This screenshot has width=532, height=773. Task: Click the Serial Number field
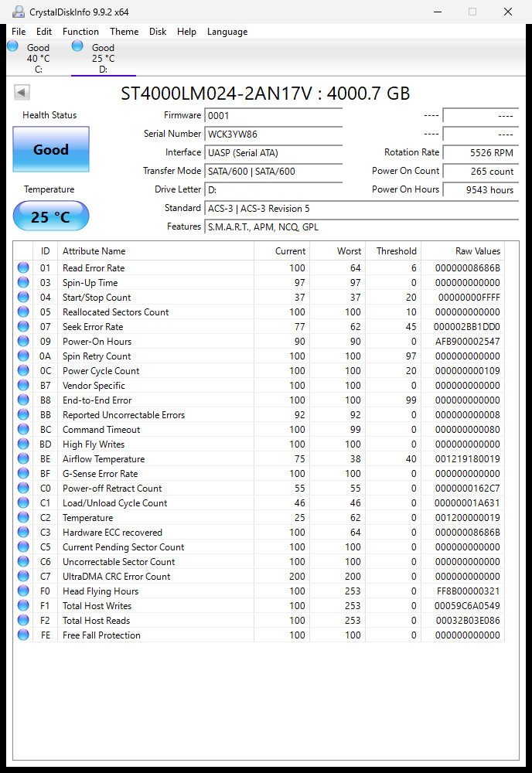tap(273, 134)
